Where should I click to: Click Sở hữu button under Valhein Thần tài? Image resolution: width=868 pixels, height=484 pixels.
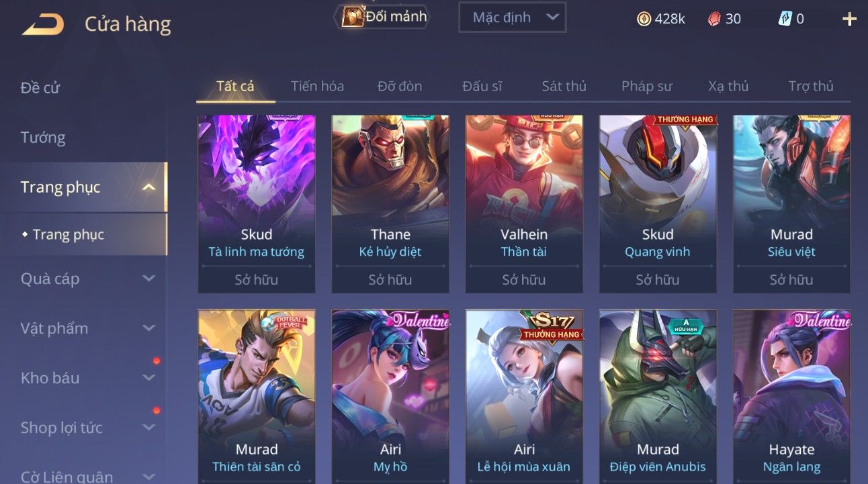[x=524, y=279]
